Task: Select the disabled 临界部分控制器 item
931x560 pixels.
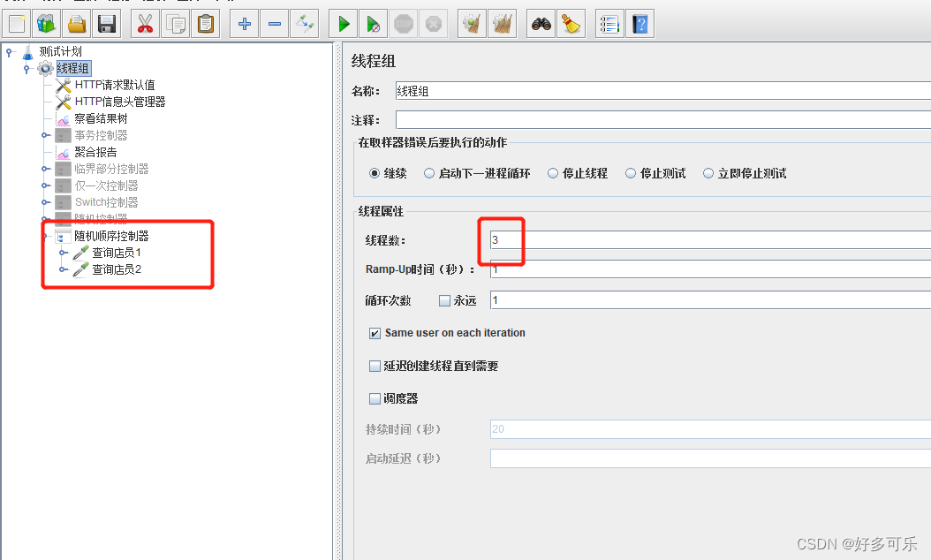Action: point(111,169)
